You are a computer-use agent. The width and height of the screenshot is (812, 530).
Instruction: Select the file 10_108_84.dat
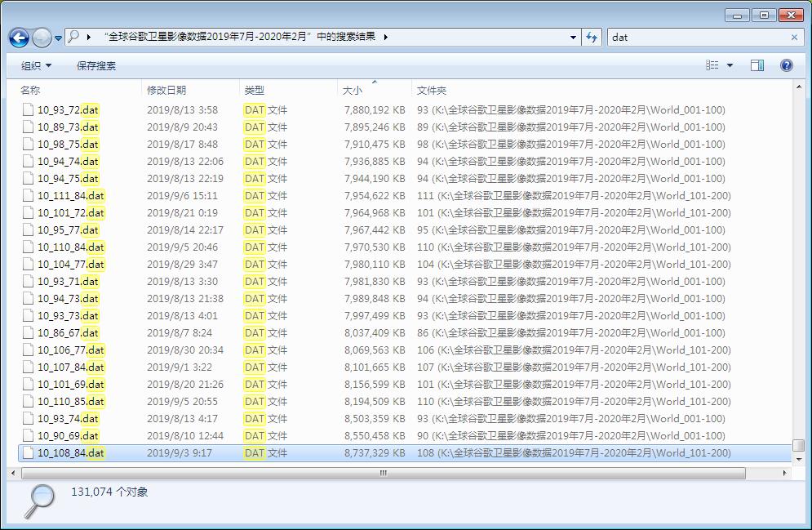pyautogui.click(x=69, y=452)
